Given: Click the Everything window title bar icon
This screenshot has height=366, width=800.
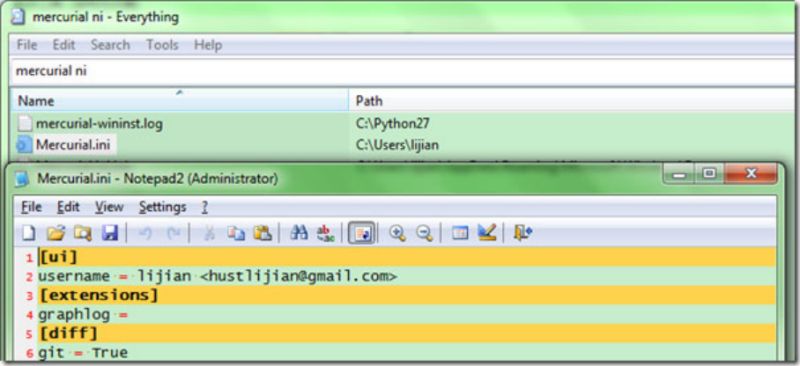Looking at the screenshot, I should coord(18,17).
